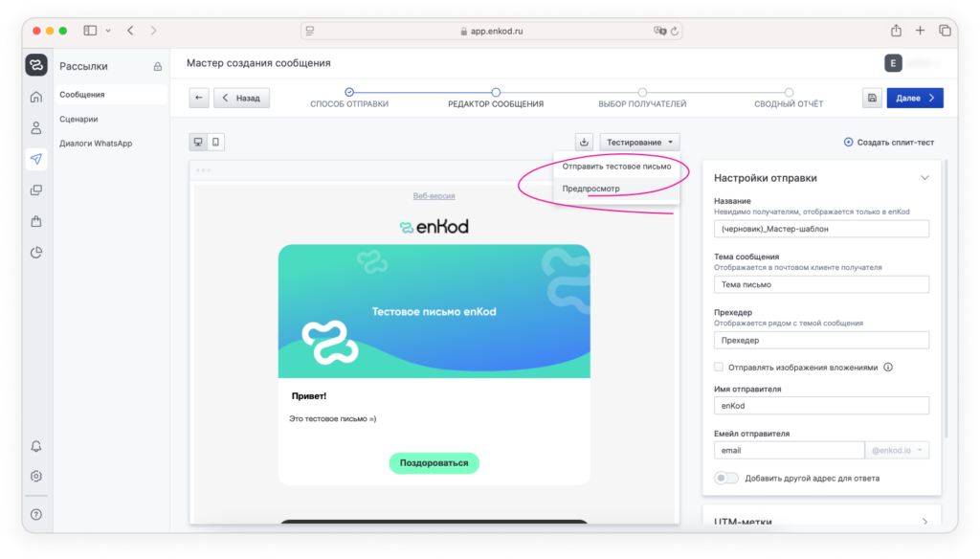Click the translate icon in address bar
Image resolution: width=980 pixels, height=559 pixels.
pos(660,31)
